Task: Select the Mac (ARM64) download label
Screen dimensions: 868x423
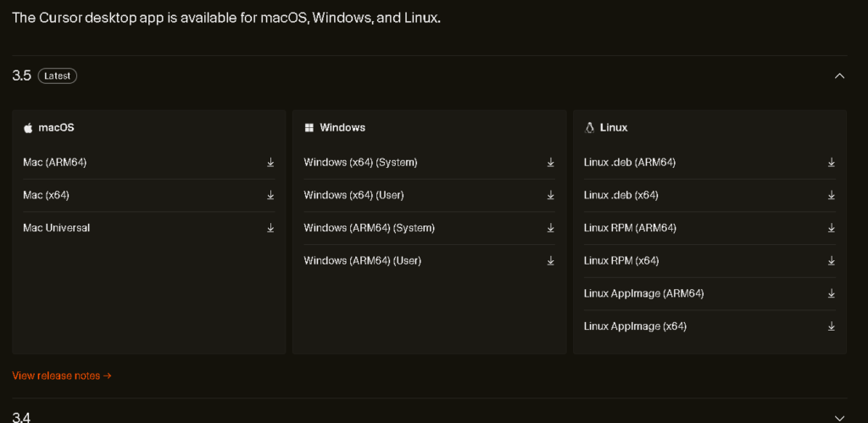Action: tap(55, 162)
